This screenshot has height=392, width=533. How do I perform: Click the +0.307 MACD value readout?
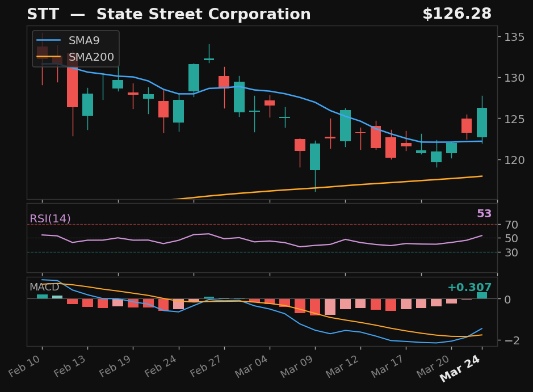tap(469, 288)
